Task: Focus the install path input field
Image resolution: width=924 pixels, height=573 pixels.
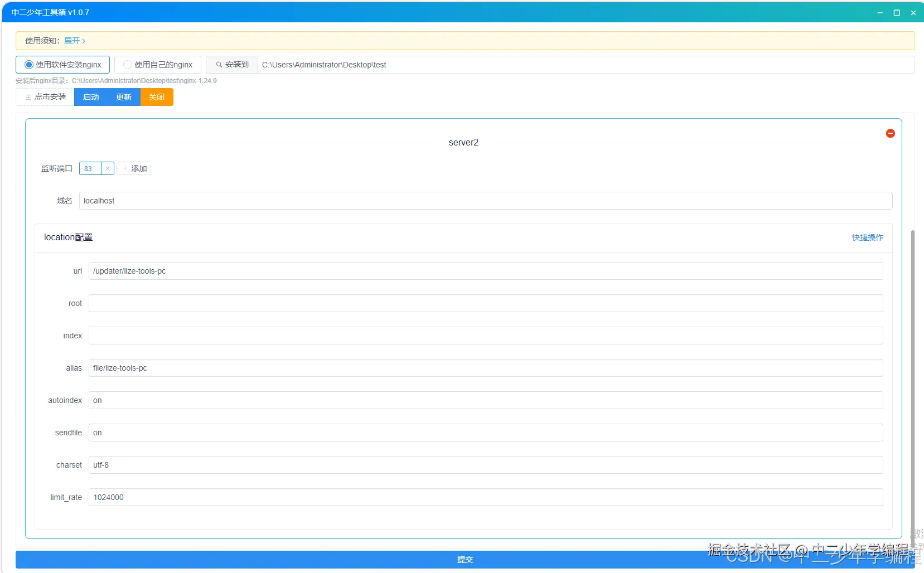Action: (x=586, y=65)
